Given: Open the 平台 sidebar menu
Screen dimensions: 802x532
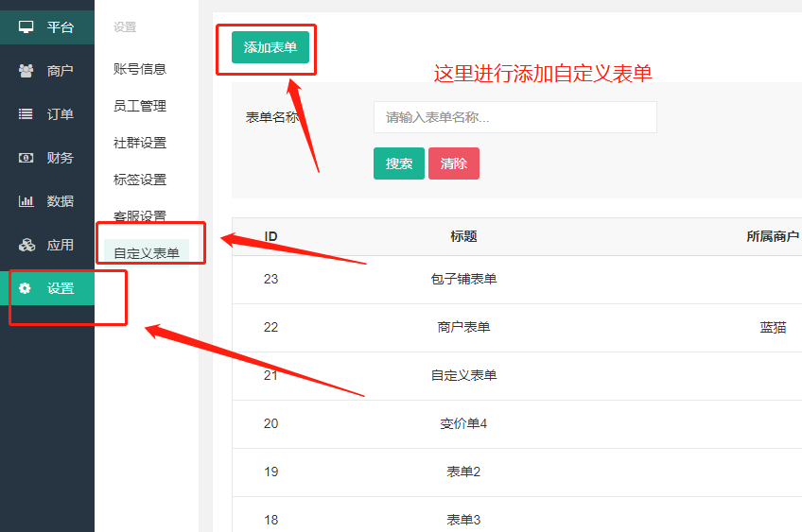Looking at the screenshot, I should coord(47,27).
